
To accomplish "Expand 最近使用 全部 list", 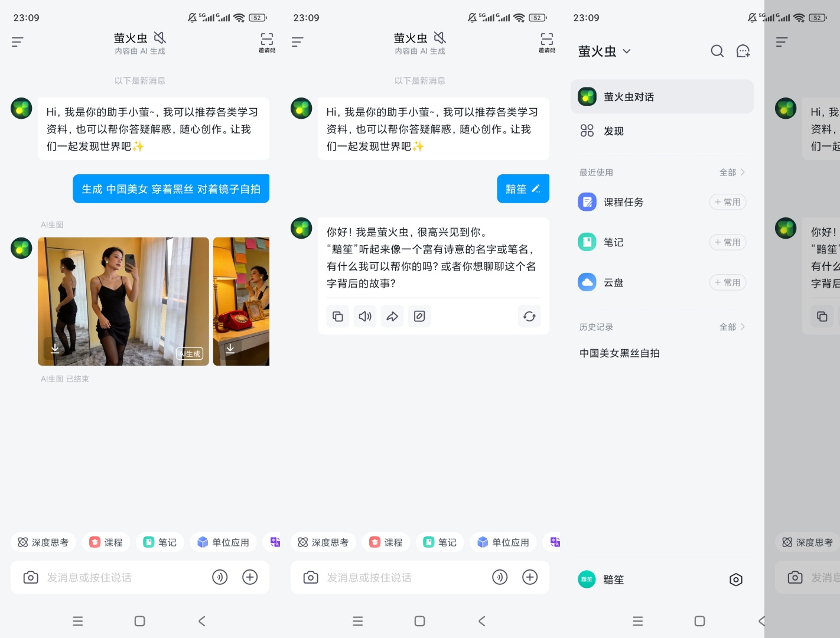I will [732, 172].
